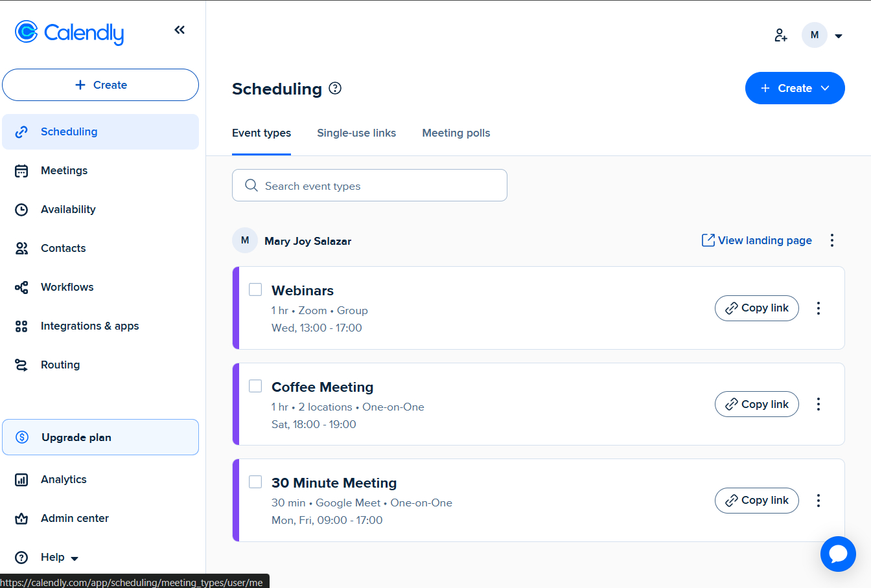
Task: Click the Webinars 'Wed, 13:00 - 17:00' text
Action: (x=317, y=328)
